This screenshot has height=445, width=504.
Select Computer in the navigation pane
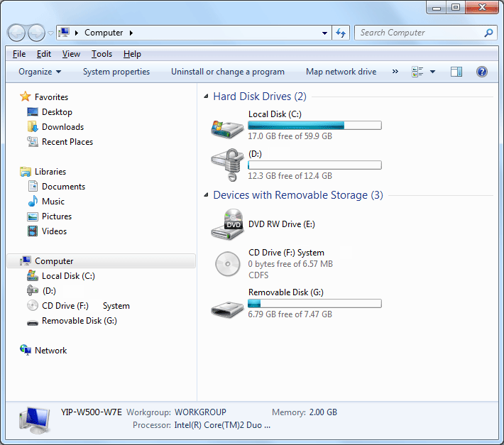(x=102, y=261)
